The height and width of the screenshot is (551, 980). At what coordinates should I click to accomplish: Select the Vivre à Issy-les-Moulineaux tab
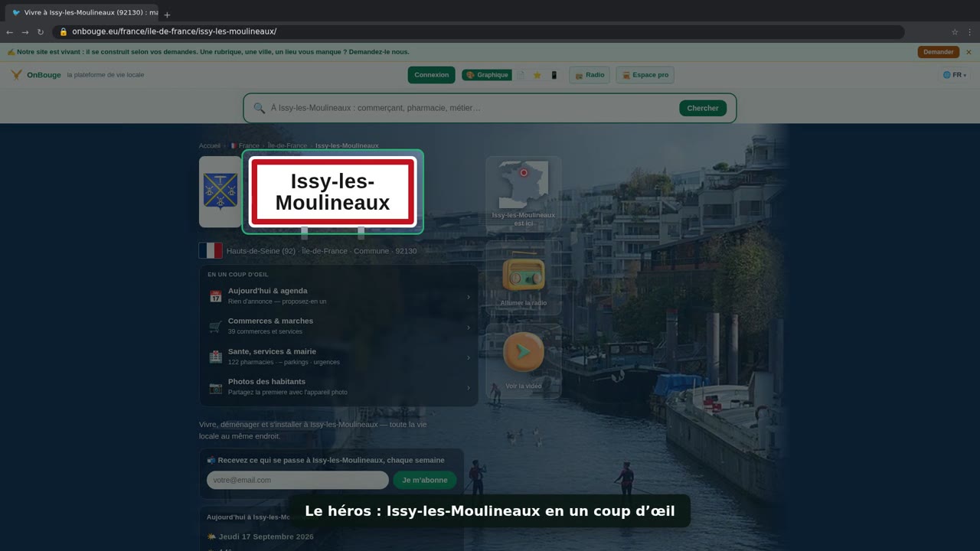82,13
